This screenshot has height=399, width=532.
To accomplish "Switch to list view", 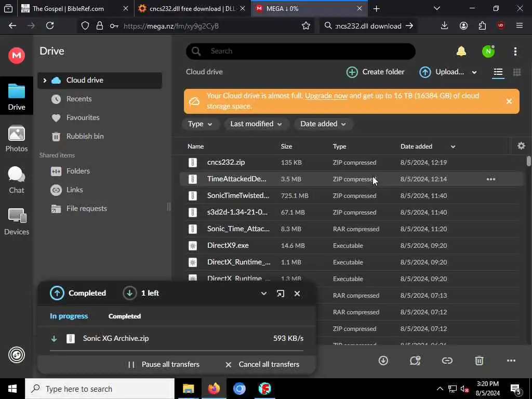I will coord(498,72).
